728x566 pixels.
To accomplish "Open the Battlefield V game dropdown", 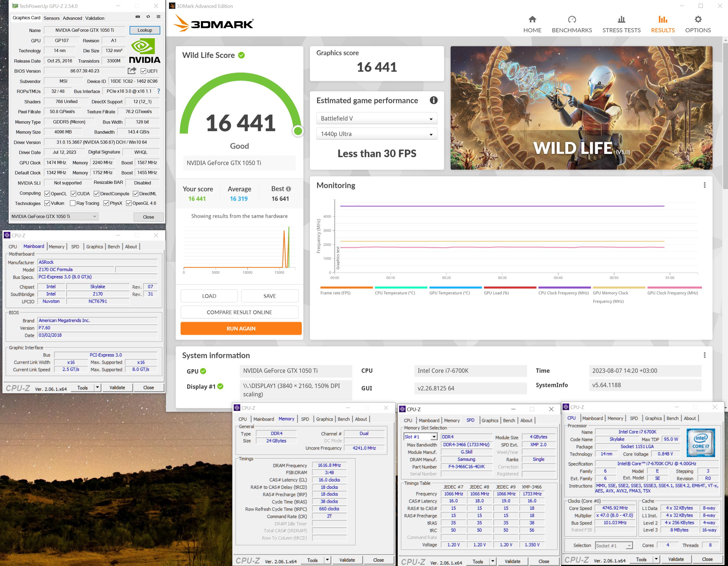I will pyautogui.click(x=377, y=118).
